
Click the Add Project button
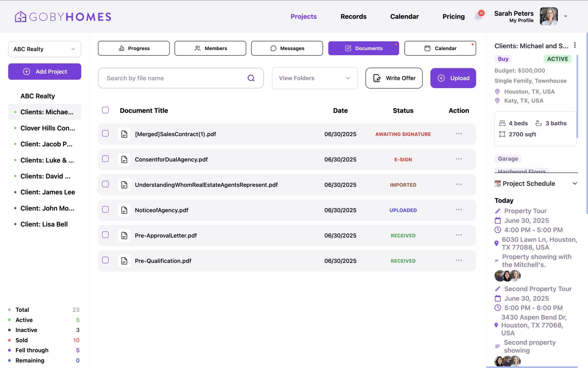click(x=44, y=72)
